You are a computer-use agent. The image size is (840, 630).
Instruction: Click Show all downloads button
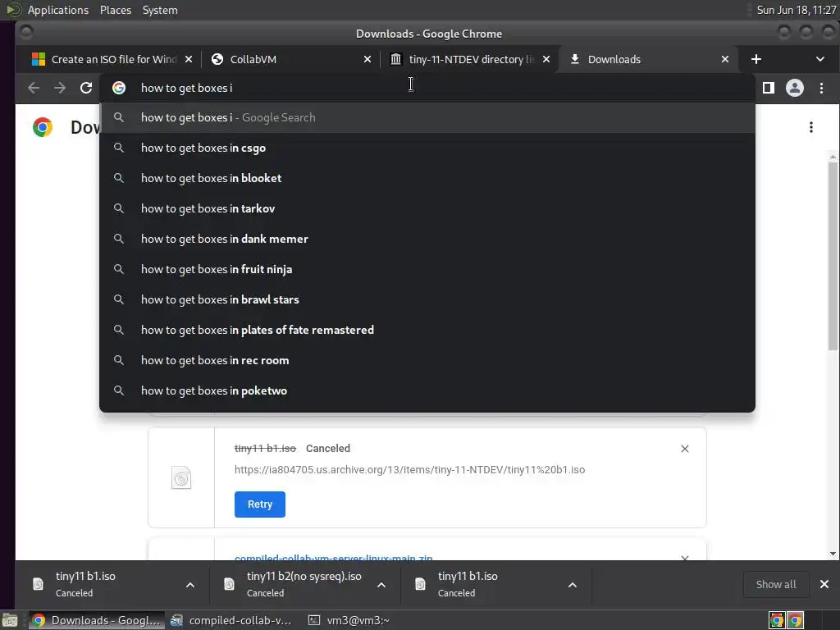[776, 584]
